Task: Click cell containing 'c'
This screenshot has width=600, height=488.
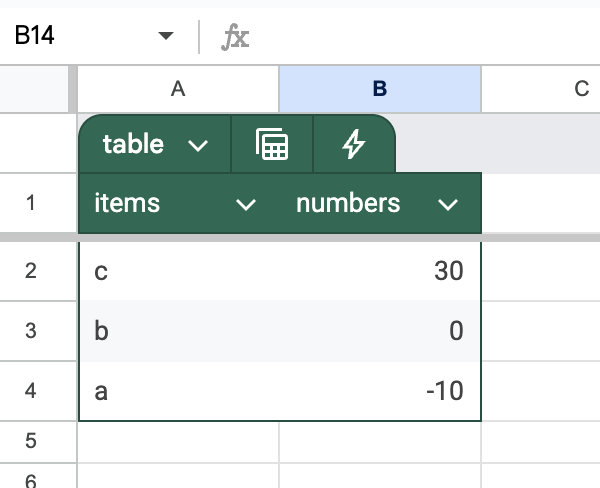Action: point(179,271)
